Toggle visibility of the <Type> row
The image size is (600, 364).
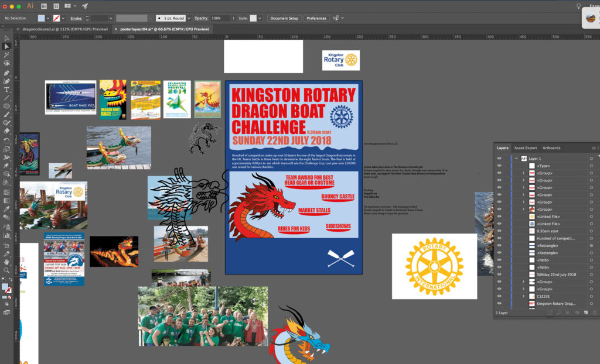pyautogui.click(x=499, y=166)
